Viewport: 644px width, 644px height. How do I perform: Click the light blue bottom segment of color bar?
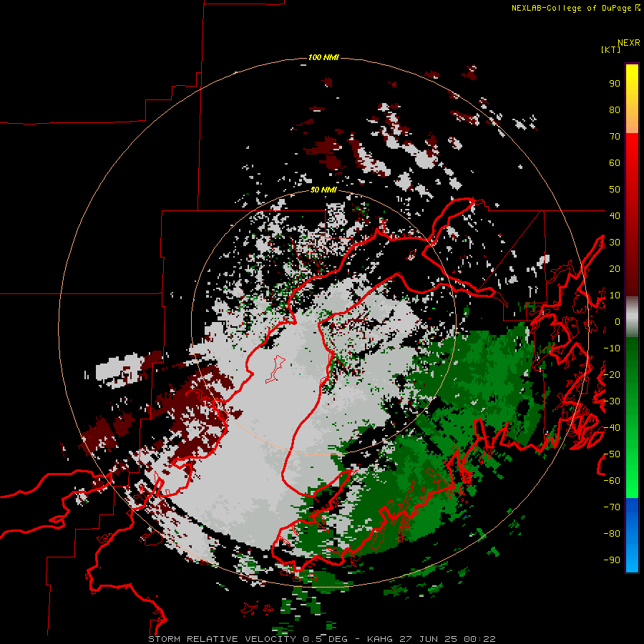[x=632, y=559]
